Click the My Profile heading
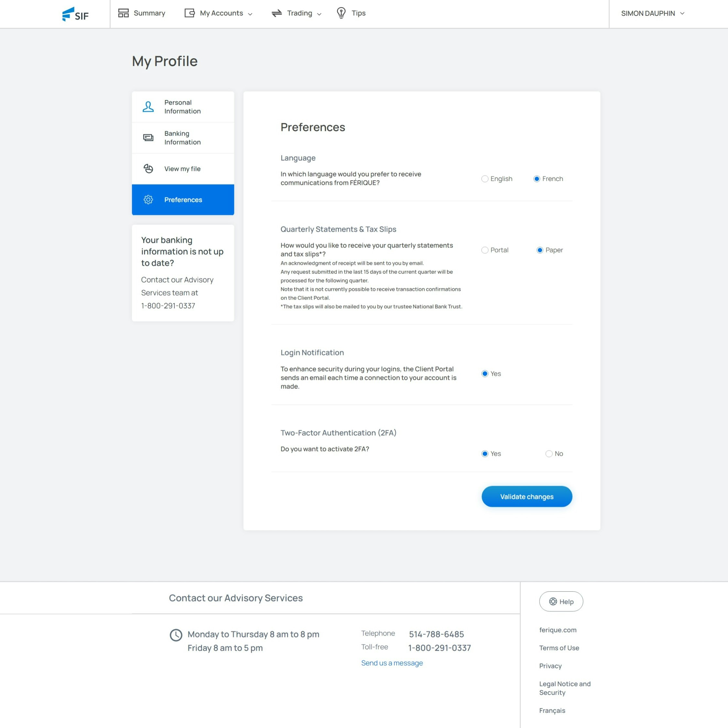The width and height of the screenshot is (728, 728). pos(165,61)
